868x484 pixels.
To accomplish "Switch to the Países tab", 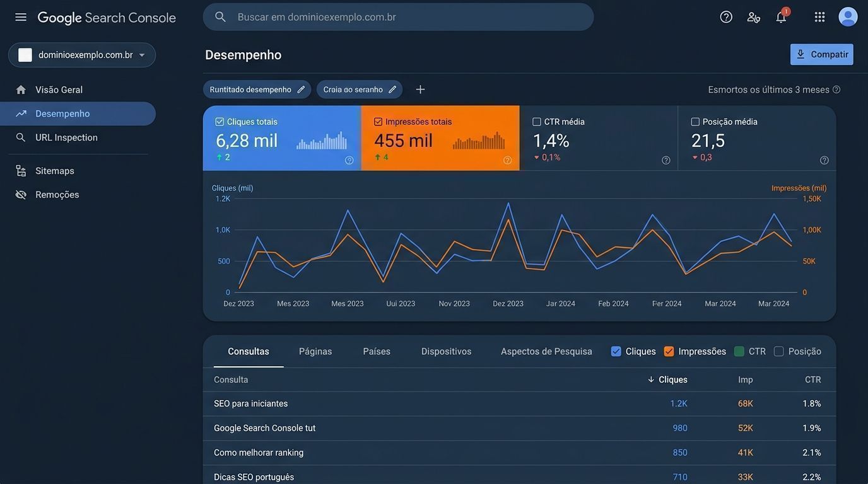I will (x=377, y=352).
